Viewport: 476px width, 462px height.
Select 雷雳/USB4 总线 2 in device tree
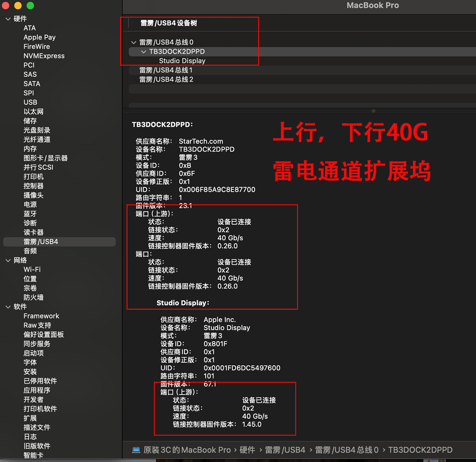click(x=166, y=79)
